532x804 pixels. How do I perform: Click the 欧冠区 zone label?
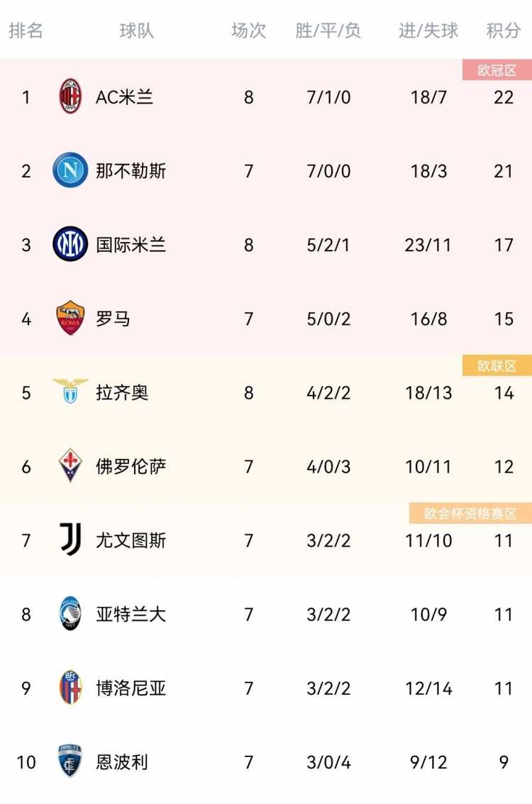coord(497,70)
